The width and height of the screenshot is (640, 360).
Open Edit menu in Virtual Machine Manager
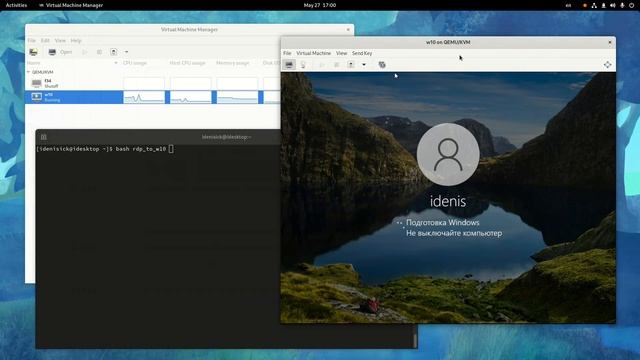pyautogui.click(x=45, y=40)
